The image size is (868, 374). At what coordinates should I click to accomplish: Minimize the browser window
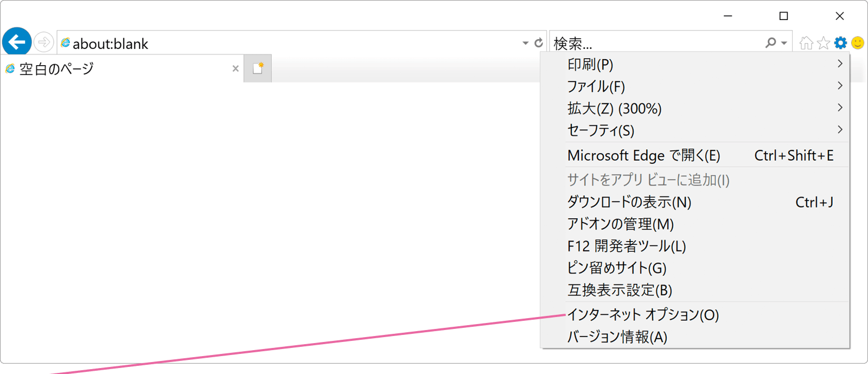[728, 16]
